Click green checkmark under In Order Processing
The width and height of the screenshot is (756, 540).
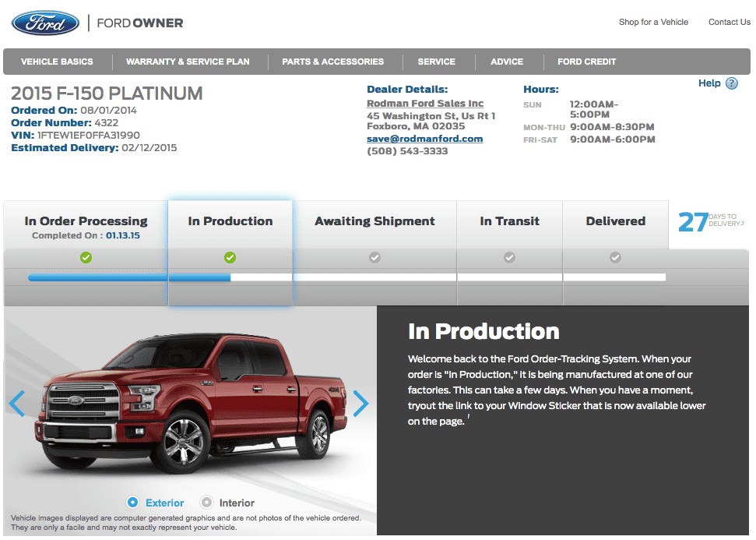coord(86,258)
